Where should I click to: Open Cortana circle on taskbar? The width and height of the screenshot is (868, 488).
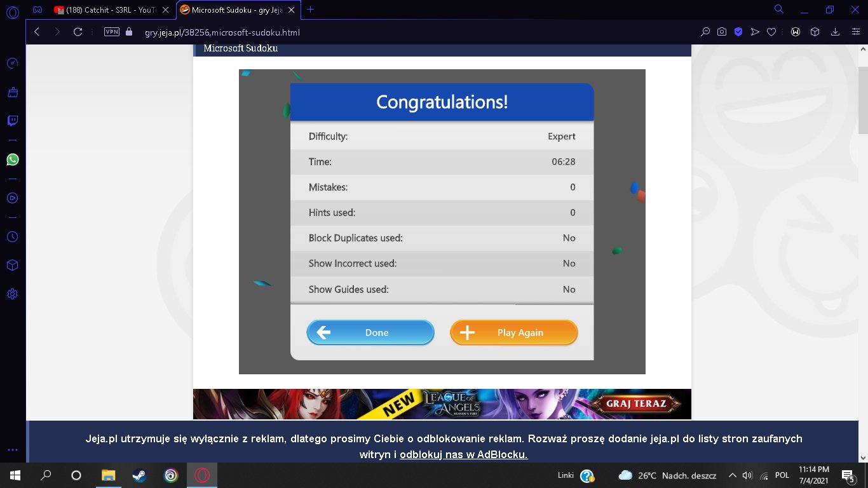[x=76, y=475]
